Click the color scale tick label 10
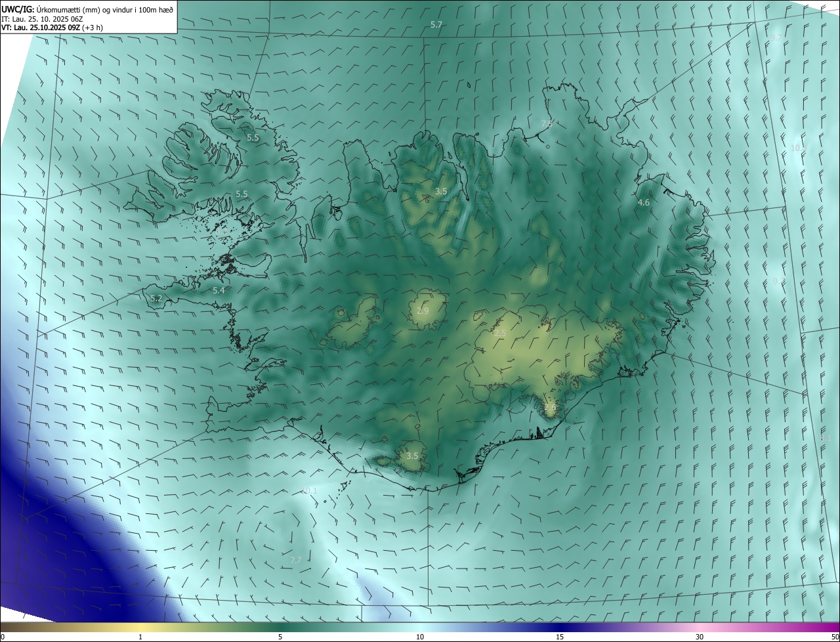Screen dimensions: 840x642 pos(420,637)
